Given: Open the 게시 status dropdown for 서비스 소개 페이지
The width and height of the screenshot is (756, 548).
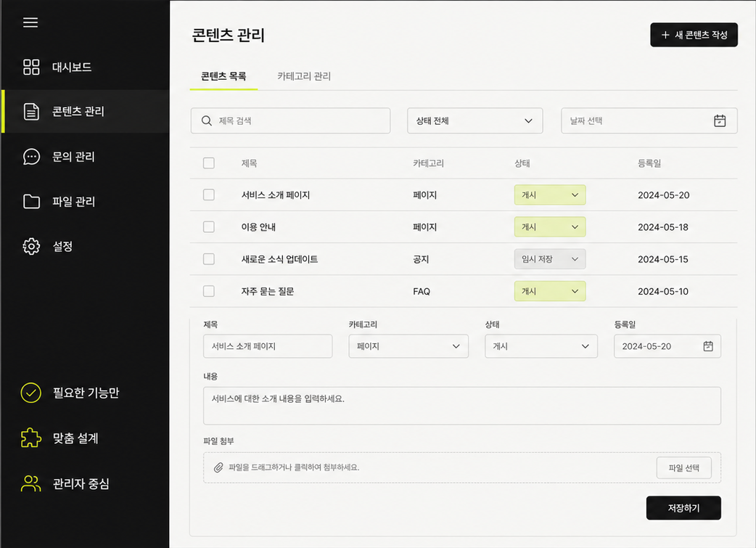Looking at the screenshot, I should tap(550, 195).
